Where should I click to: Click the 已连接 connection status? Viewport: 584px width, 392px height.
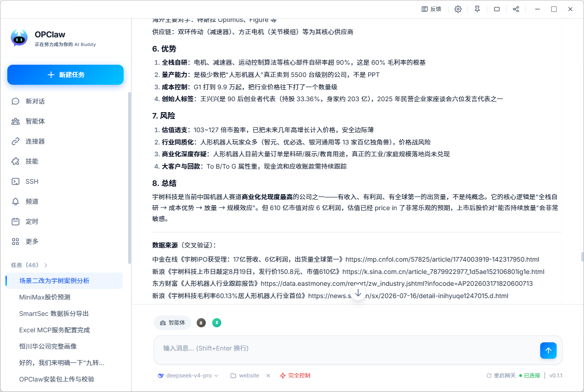[x=530, y=376]
